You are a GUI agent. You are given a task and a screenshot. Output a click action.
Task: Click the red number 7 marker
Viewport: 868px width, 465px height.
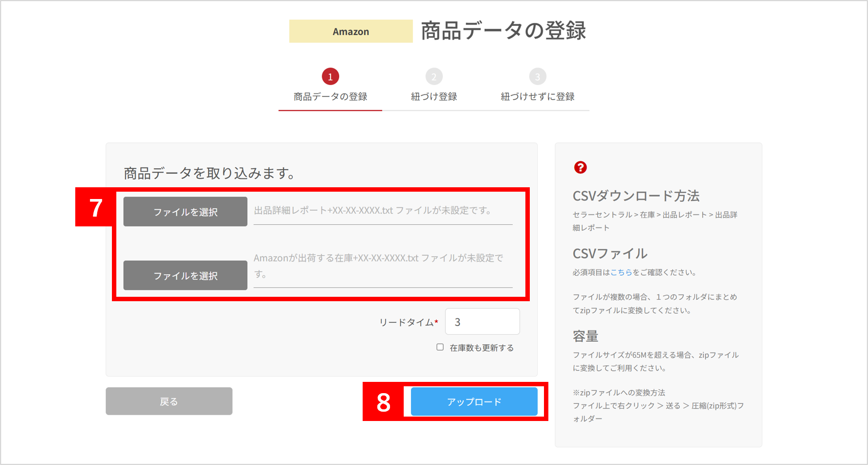pyautogui.click(x=96, y=208)
